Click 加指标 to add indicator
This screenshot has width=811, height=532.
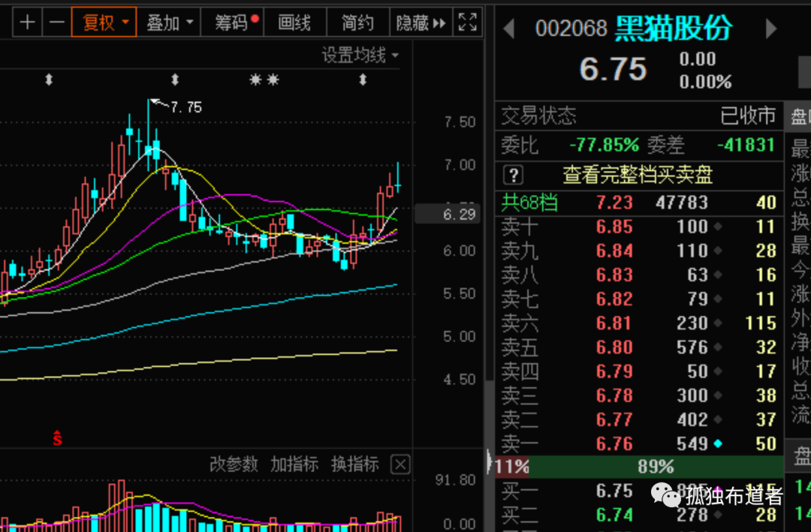[294, 464]
